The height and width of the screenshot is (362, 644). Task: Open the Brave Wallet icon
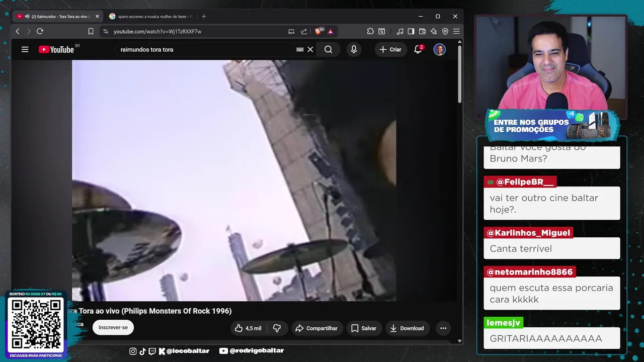click(x=422, y=31)
